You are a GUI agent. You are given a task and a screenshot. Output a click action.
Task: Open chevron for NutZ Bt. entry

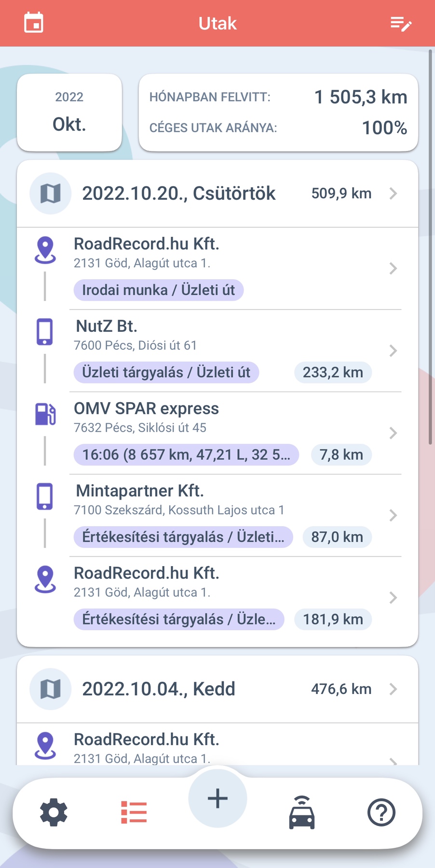tap(394, 351)
